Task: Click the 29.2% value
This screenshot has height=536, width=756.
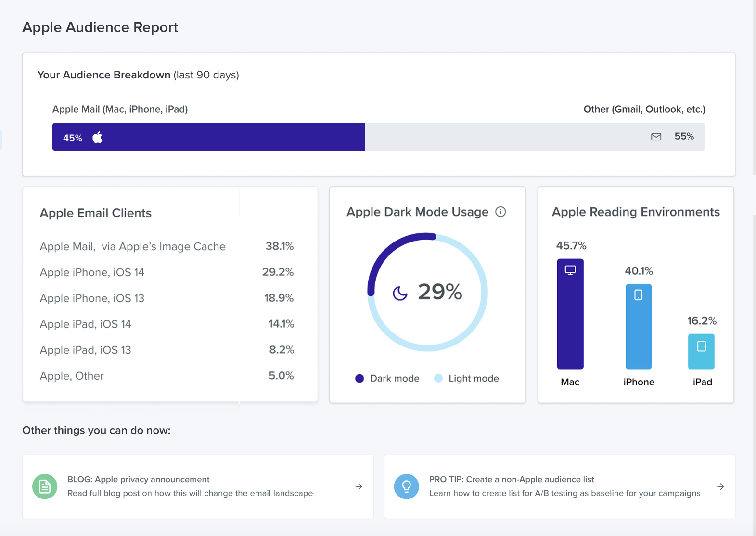Action: click(x=278, y=272)
